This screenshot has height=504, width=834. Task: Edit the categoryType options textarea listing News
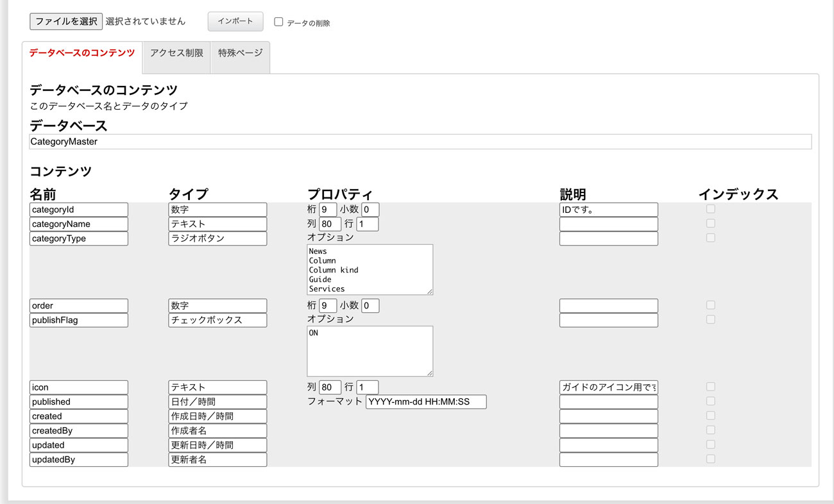(370, 269)
